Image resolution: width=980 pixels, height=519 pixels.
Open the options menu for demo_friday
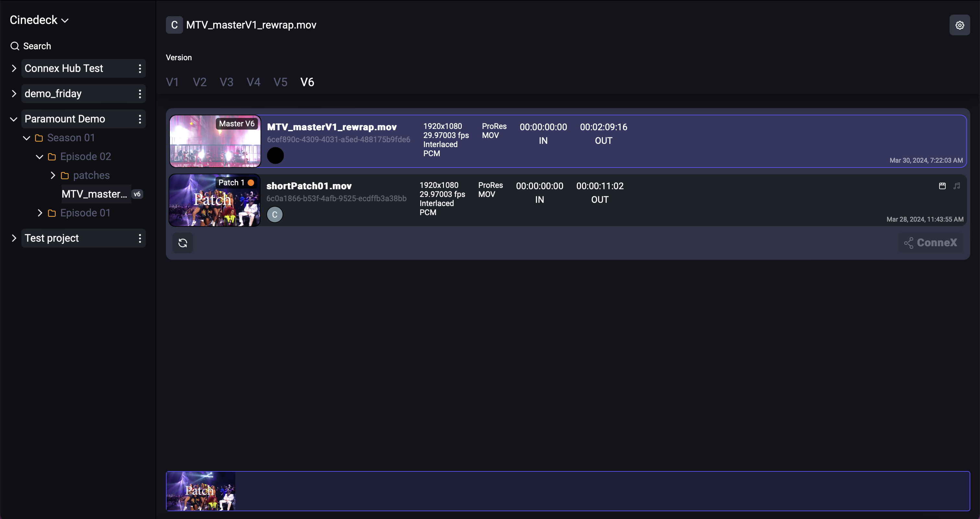(x=140, y=94)
